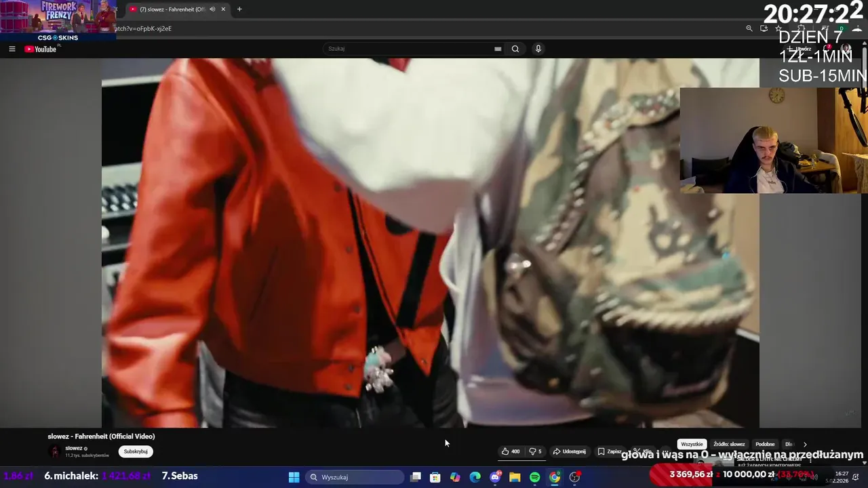Open the Windows Start menu
The width and height of the screenshot is (868, 488).
tap(294, 477)
